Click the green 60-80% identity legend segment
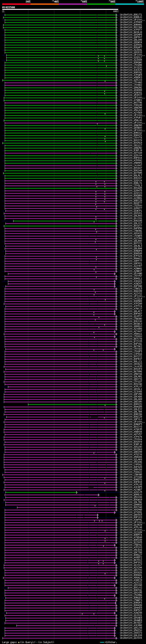The width and height of the screenshot is (146, 644). pyautogui.click(x=101, y=4)
